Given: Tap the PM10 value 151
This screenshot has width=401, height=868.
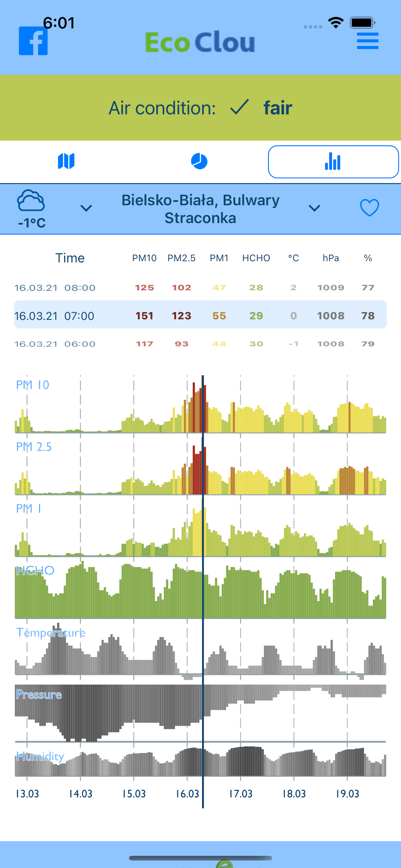Looking at the screenshot, I should coord(144,316).
